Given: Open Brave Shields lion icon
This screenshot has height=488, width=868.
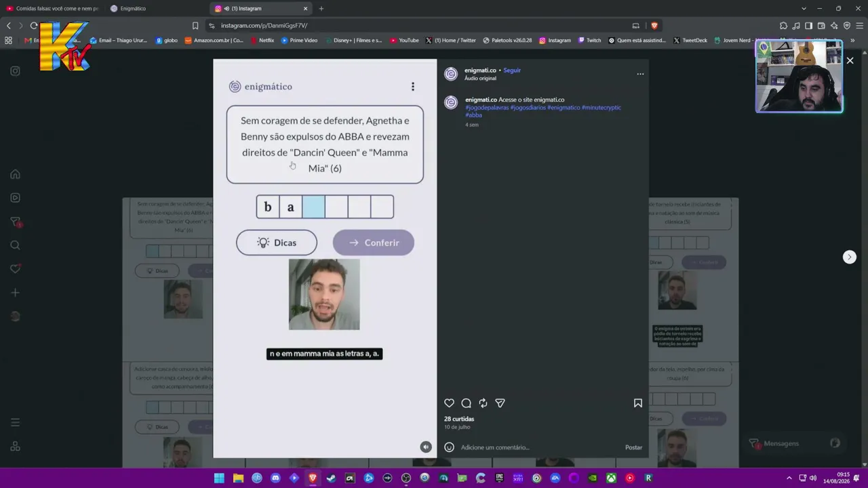Looking at the screenshot, I should 654,26.
